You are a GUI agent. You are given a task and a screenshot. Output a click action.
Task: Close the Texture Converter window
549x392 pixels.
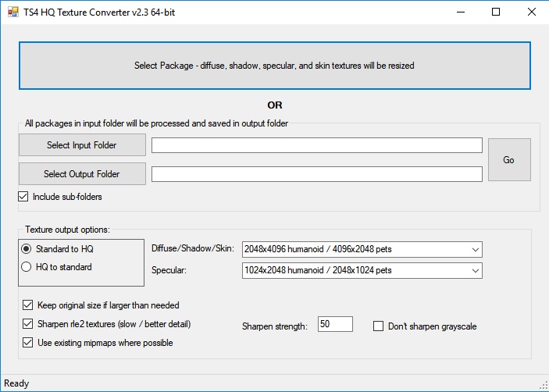(532, 12)
